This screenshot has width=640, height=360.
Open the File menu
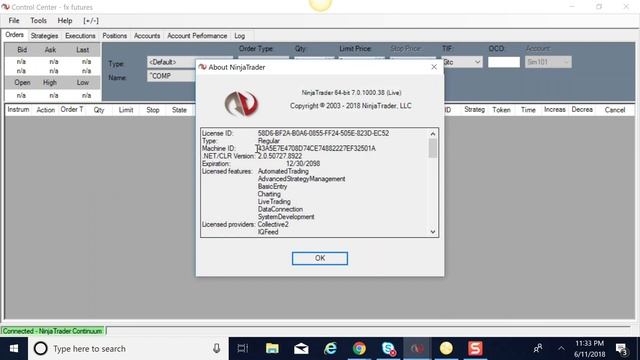(14, 20)
